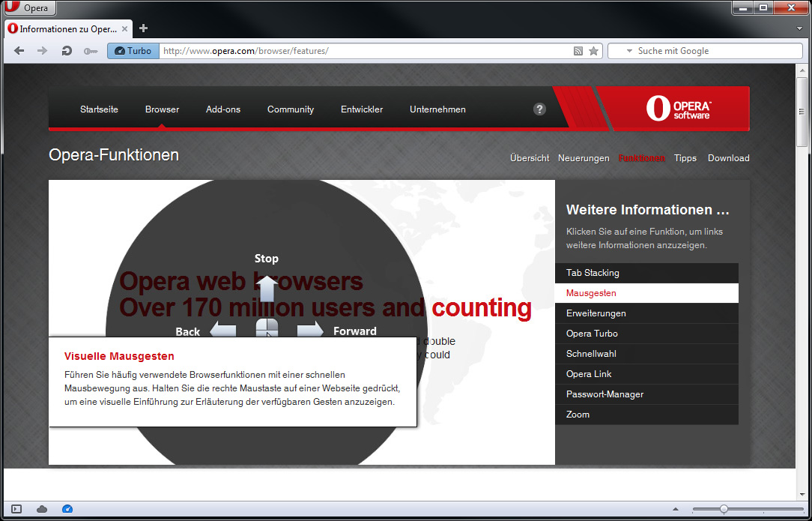Click the password wand key icon
Image resolution: width=812 pixels, height=521 pixels.
(90, 51)
